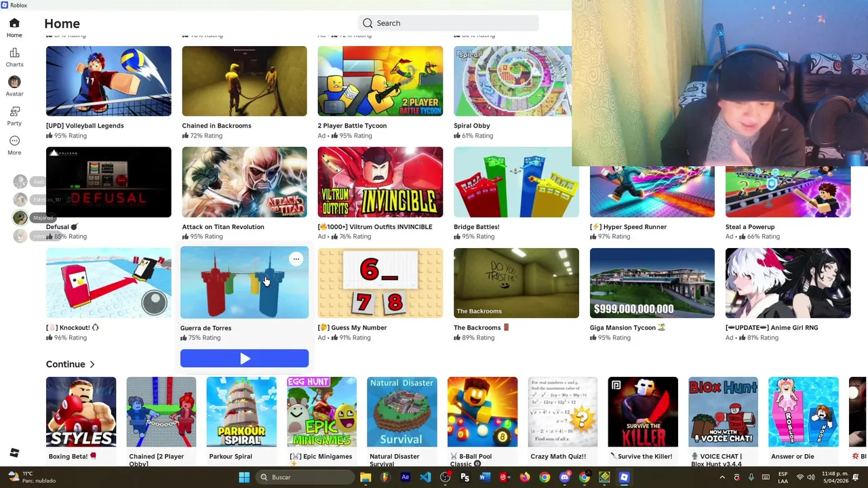Open The Backrooms game thumbnail
868x488 pixels.
516,283
